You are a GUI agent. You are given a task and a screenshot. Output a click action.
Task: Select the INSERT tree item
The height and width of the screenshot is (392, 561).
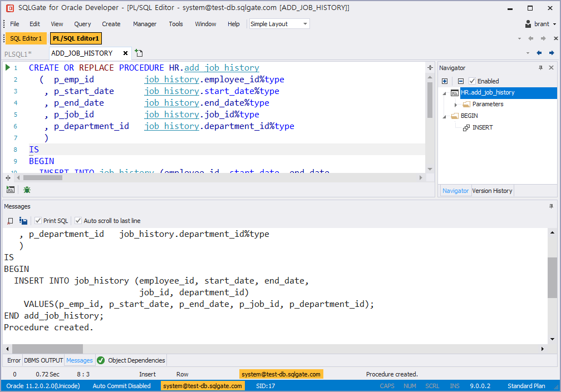click(483, 127)
